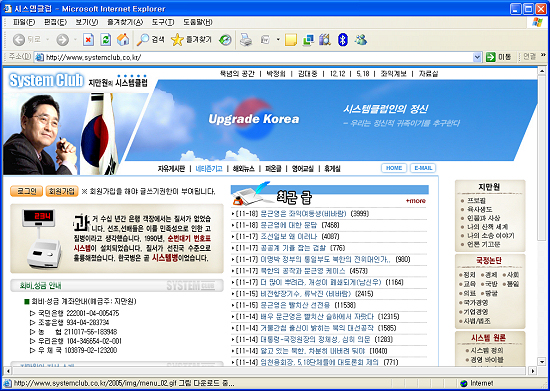The width and height of the screenshot is (550, 391).
Task: Open the 자료실 top navigation link
Action: (x=428, y=74)
